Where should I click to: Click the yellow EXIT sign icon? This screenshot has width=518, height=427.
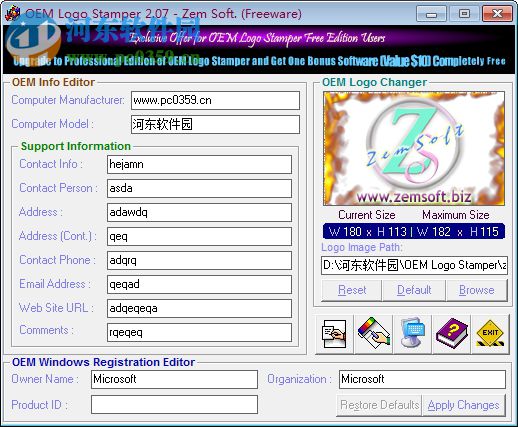[490, 334]
